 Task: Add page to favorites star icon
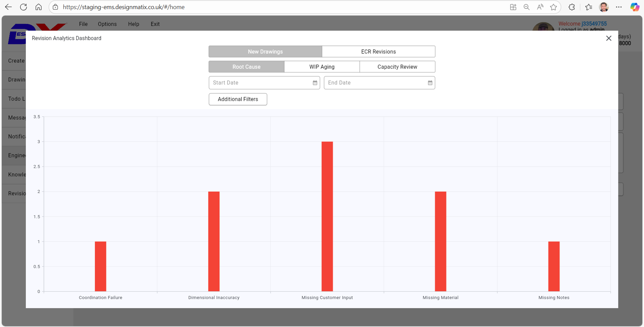(553, 7)
